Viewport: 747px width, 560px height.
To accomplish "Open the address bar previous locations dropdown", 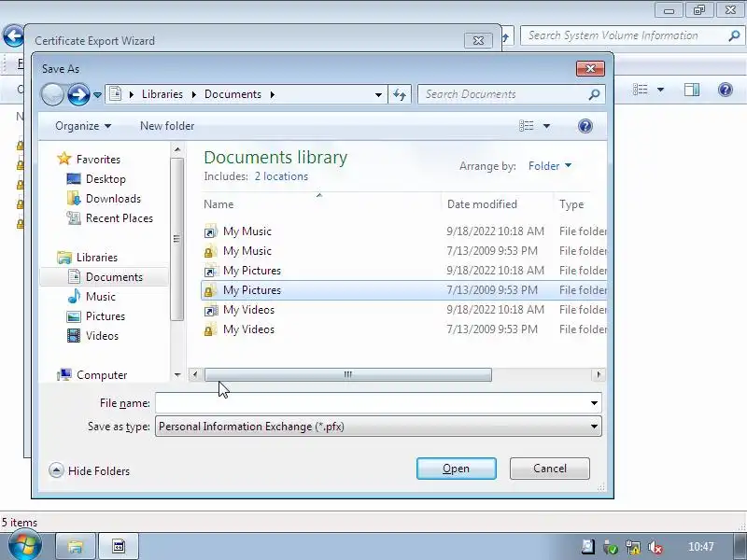I will coord(378,94).
